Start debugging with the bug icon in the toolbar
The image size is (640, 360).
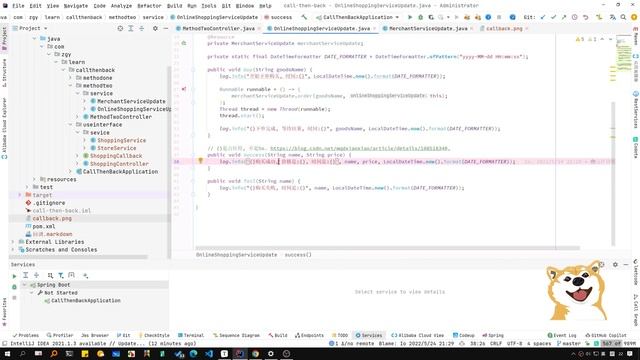point(420,17)
